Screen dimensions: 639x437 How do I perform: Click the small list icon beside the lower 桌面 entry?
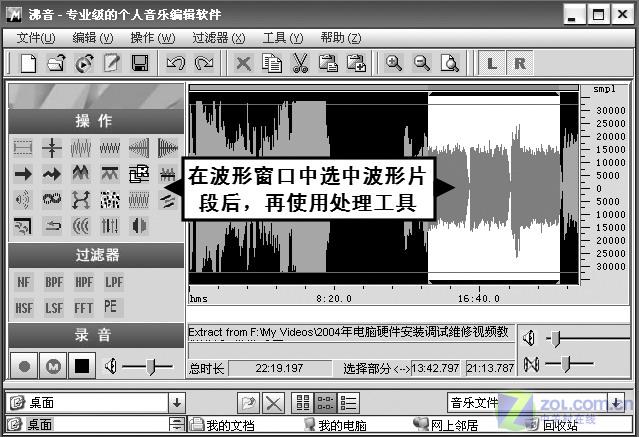click(176, 424)
